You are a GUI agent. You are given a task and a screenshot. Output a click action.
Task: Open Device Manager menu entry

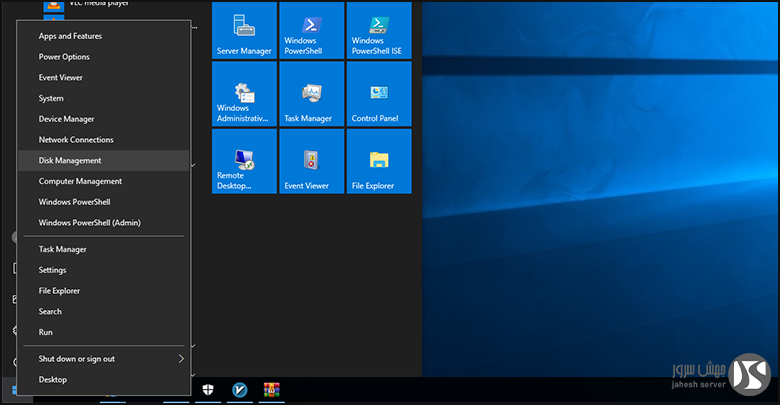point(103,119)
